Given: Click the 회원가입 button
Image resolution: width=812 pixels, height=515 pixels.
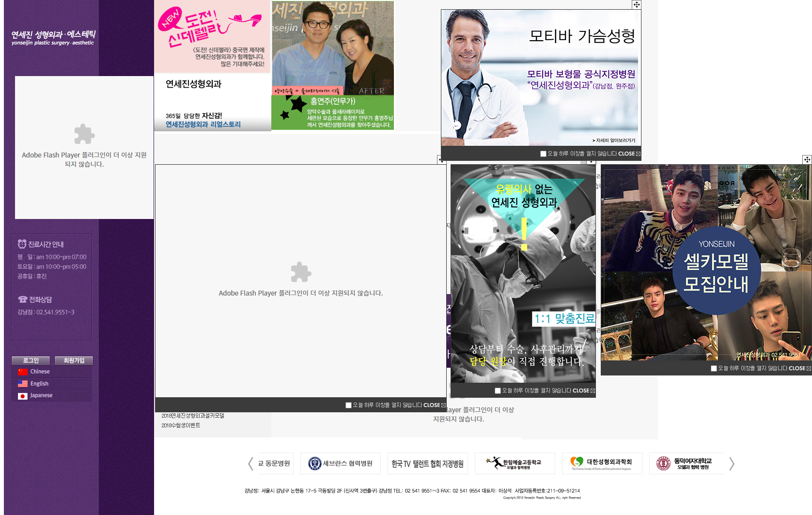Looking at the screenshot, I should coord(74,360).
